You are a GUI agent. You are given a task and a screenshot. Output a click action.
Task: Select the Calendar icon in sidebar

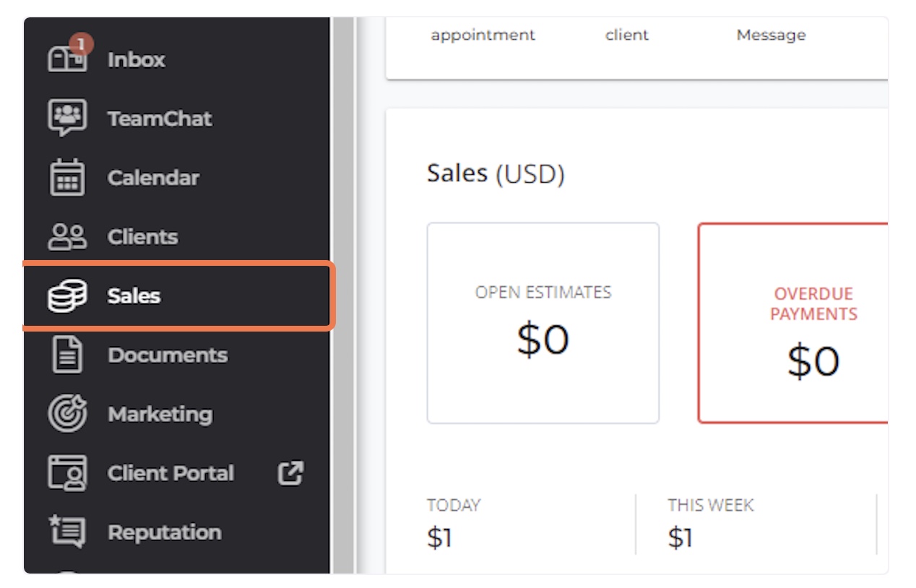67,178
